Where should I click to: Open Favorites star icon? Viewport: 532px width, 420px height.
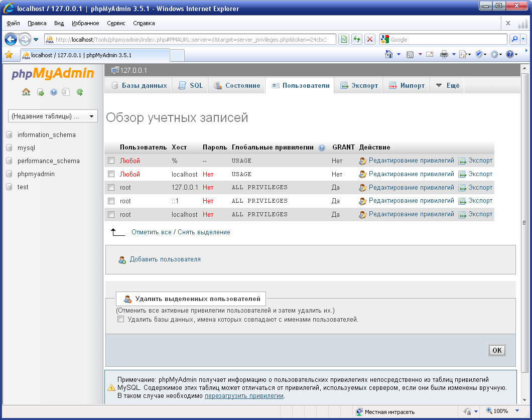coord(9,55)
